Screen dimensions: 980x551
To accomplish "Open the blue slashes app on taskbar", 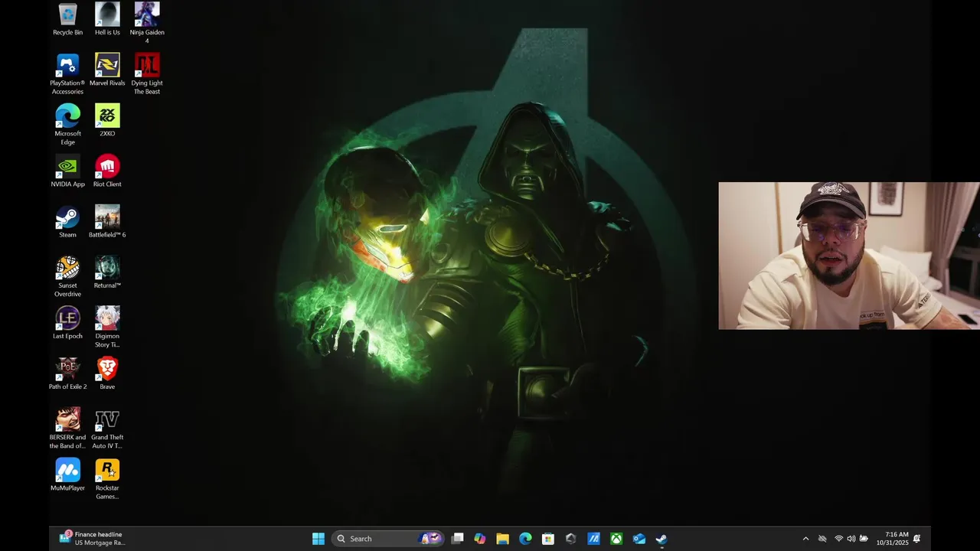I will pos(593,539).
